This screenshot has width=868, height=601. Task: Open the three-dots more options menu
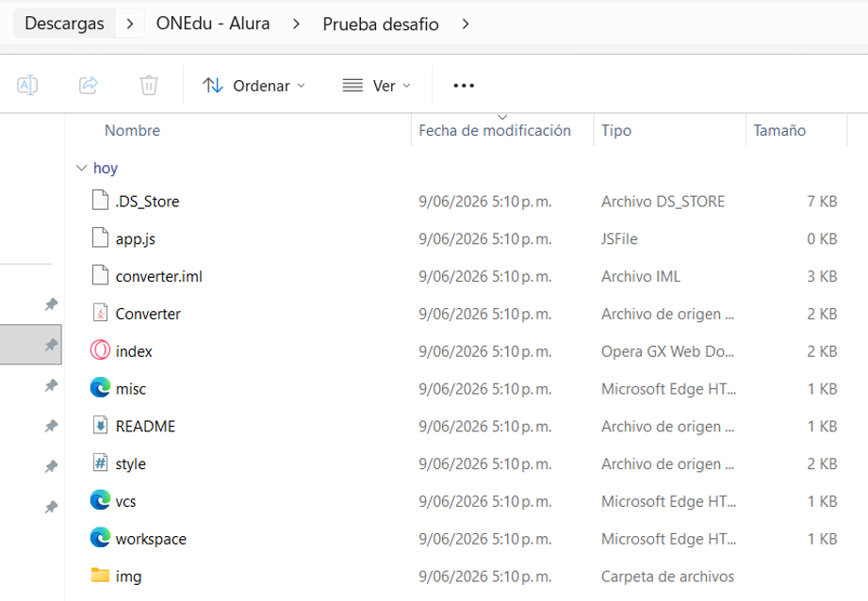(464, 86)
